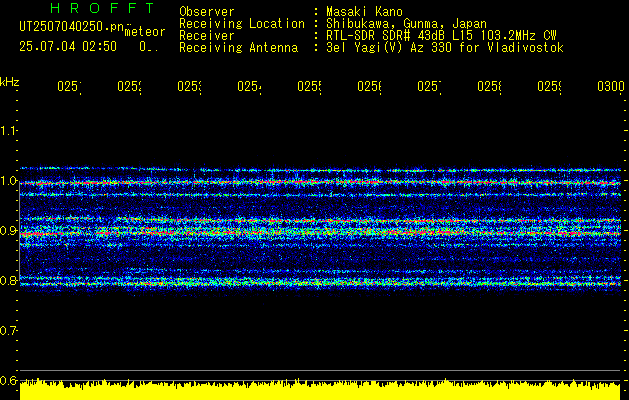
Task: Click the 0255 time axis label
Action: click(309, 87)
